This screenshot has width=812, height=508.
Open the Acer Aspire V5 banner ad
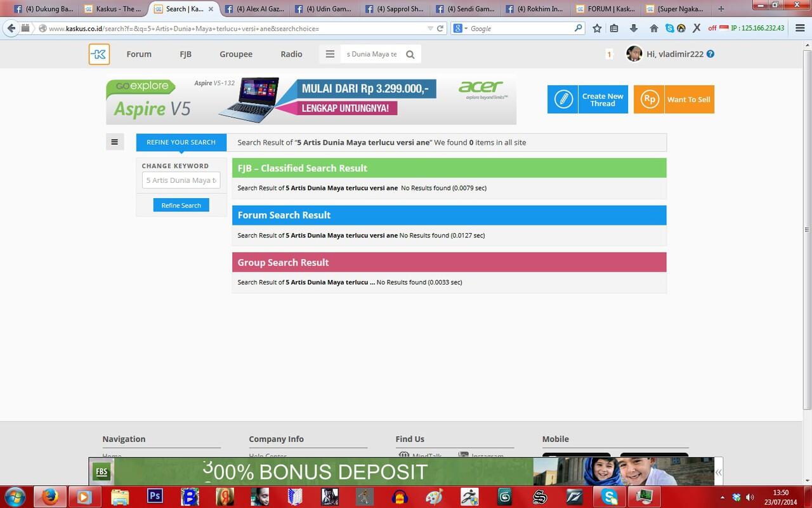click(311, 100)
